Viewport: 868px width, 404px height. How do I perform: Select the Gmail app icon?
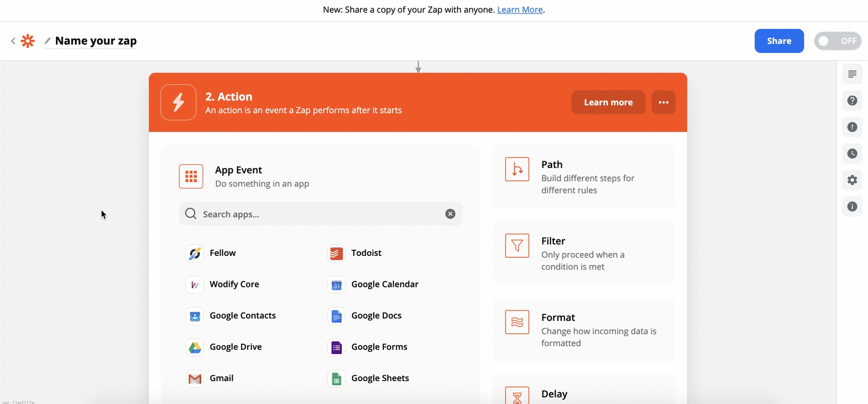click(194, 379)
